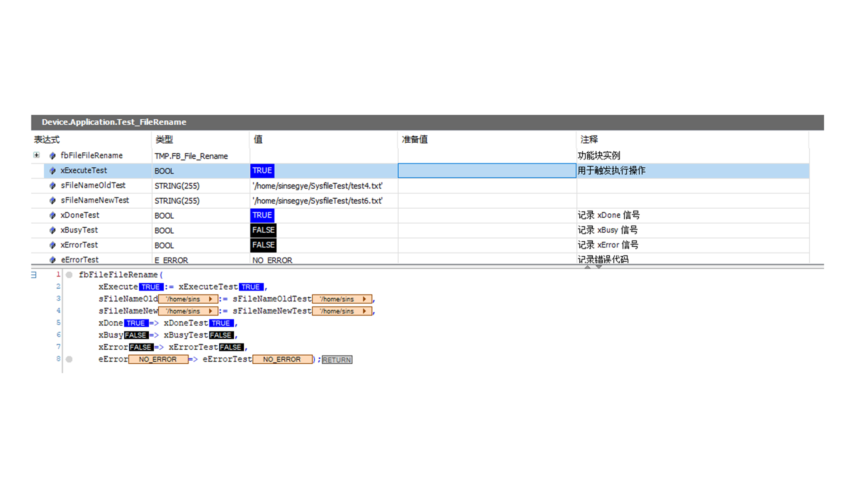
Task: Click the FALSE value of xBusyTest in table
Action: (264, 230)
